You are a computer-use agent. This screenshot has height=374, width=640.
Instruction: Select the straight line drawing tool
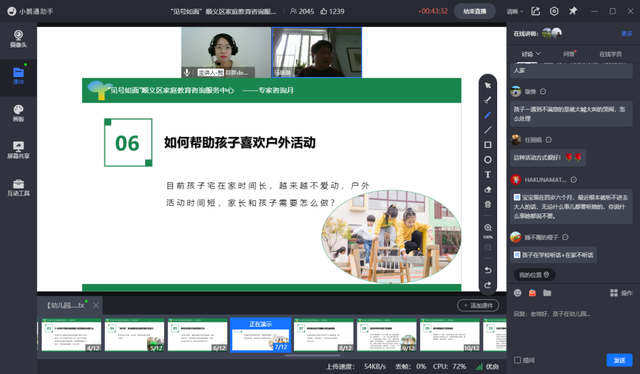pyautogui.click(x=488, y=130)
